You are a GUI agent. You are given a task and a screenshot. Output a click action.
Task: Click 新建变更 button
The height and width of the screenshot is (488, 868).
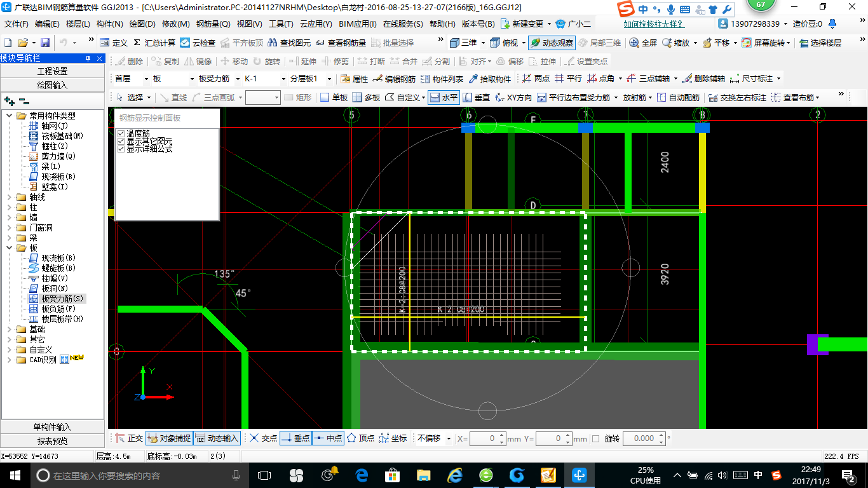click(x=522, y=24)
